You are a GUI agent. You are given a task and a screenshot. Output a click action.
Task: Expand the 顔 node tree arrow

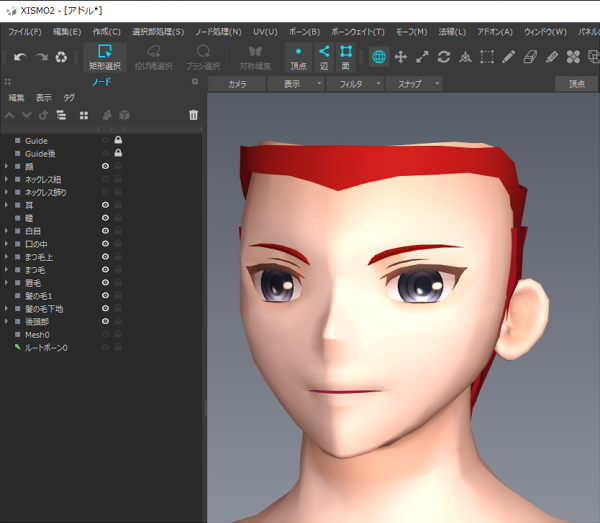6,166
